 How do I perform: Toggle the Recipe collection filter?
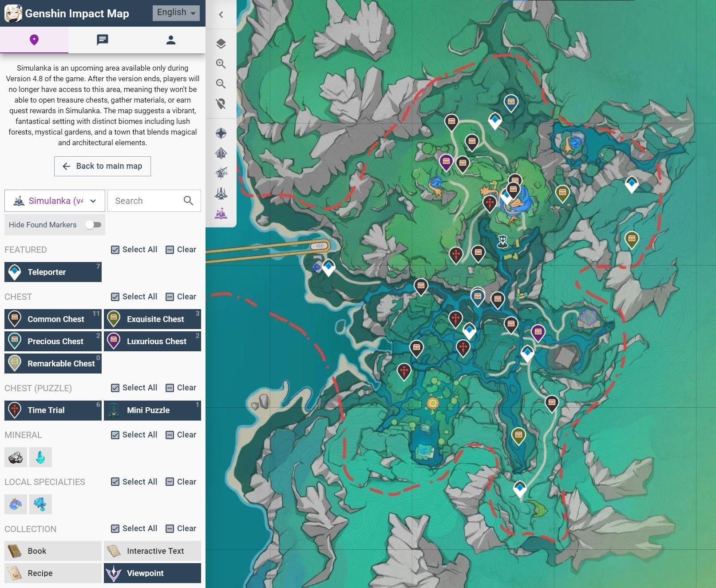pyautogui.click(x=53, y=573)
